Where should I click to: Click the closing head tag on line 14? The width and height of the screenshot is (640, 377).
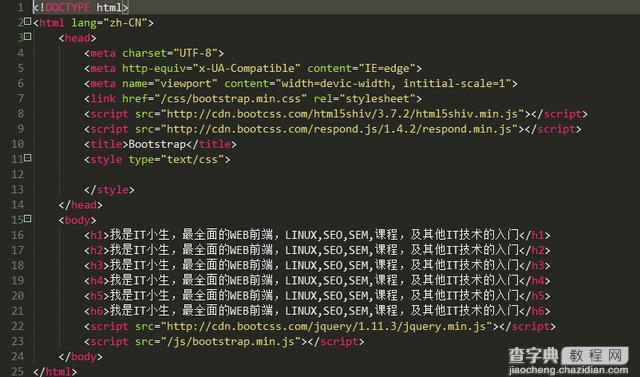click(x=80, y=205)
